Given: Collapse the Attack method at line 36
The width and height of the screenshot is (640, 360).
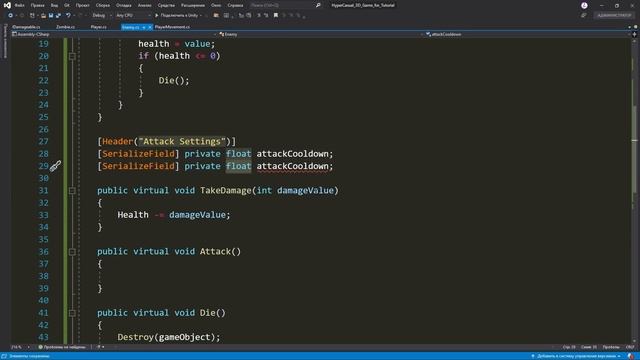Looking at the screenshot, I should coord(72,252).
